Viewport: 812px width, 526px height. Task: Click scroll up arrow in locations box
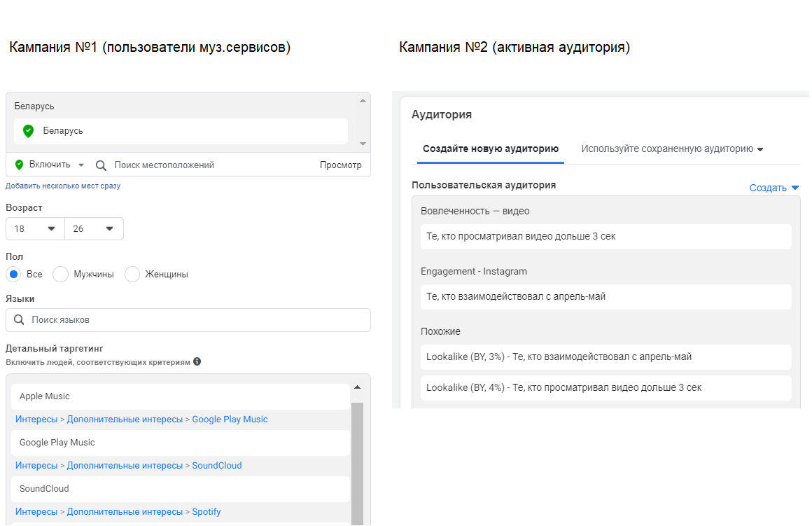click(363, 101)
